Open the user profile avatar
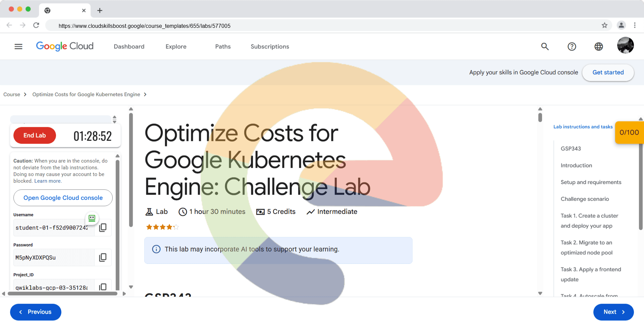The width and height of the screenshot is (644, 327). point(626,45)
